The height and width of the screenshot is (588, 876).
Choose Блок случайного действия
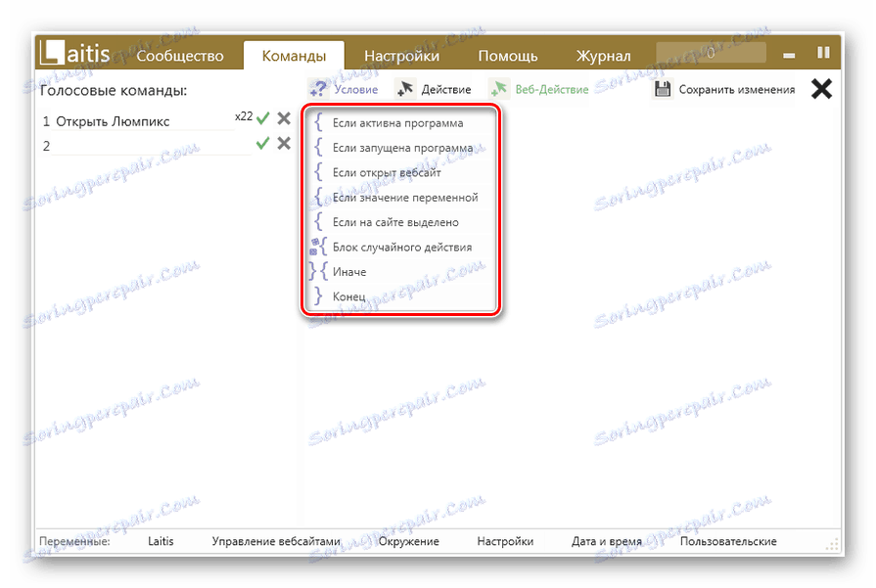[x=400, y=247]
